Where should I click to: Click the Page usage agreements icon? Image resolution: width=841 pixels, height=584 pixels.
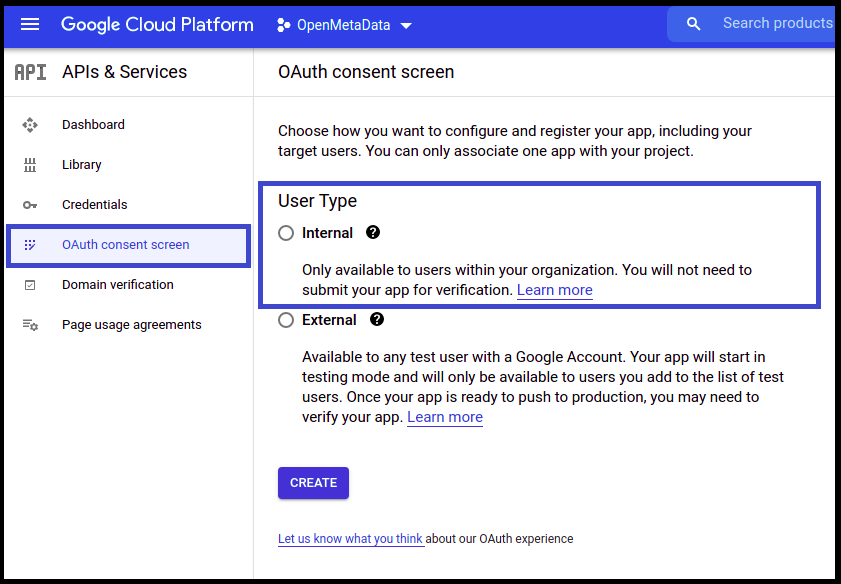pyautogui.click(x=30, y=325)
